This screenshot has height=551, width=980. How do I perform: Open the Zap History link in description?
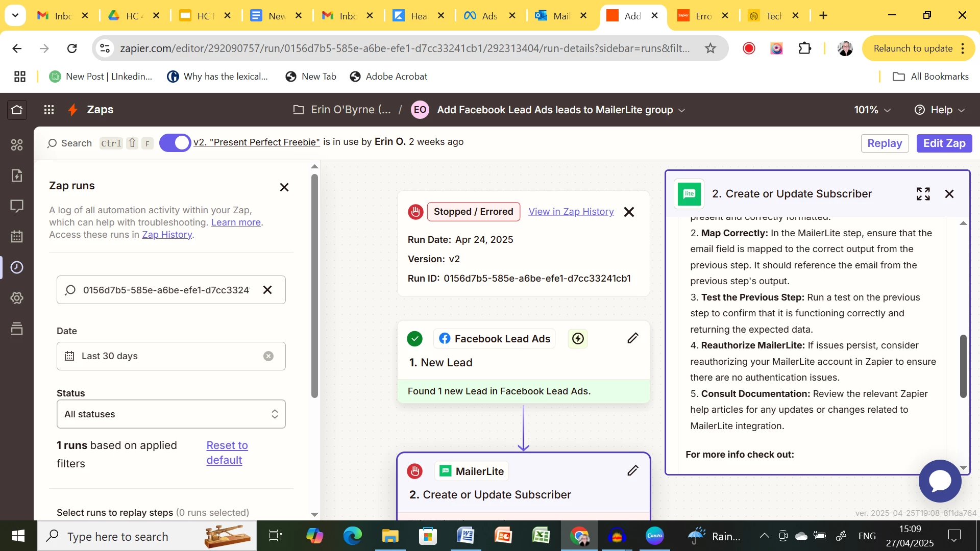pos(167,235)
